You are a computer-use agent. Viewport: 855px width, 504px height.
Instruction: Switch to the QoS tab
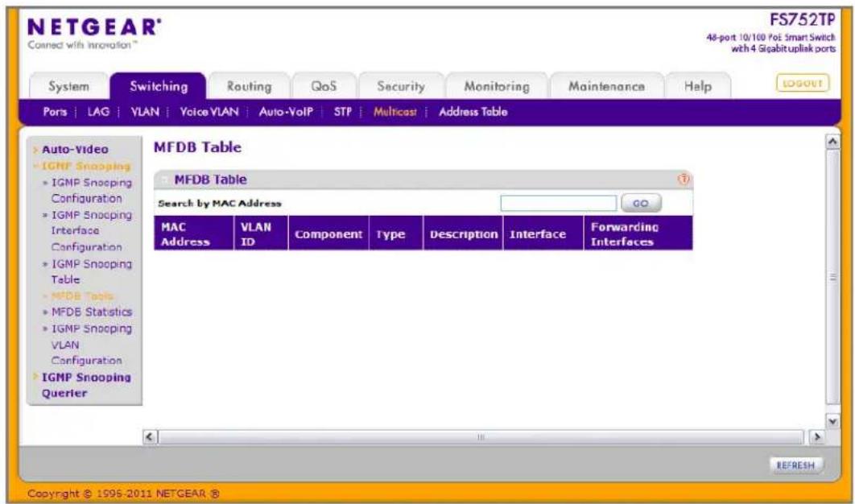click(324, 87)
